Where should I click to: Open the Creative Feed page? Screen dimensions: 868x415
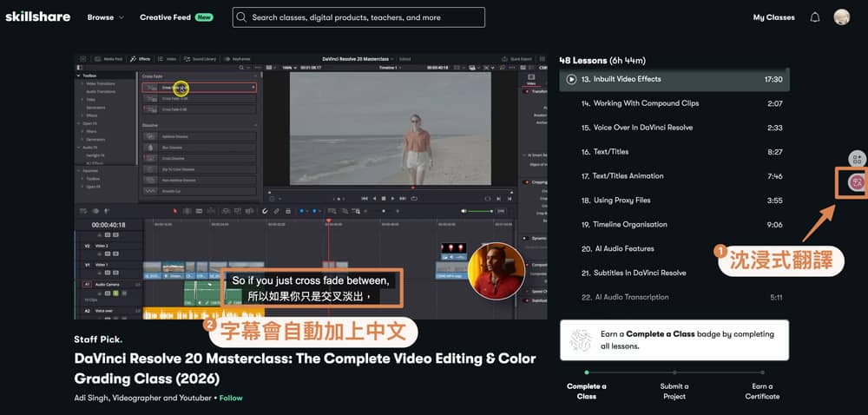167,17
